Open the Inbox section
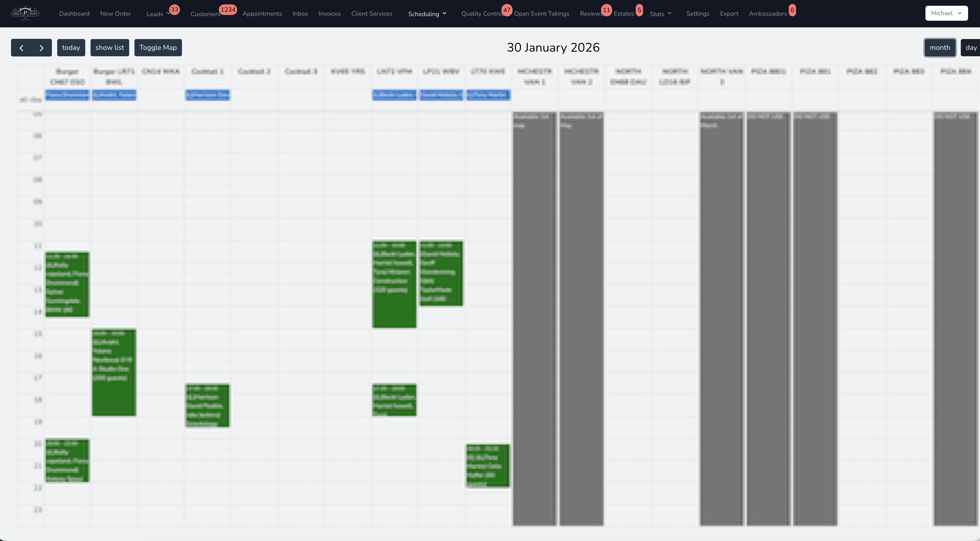The image size is (980, 541). pos(300,13)
